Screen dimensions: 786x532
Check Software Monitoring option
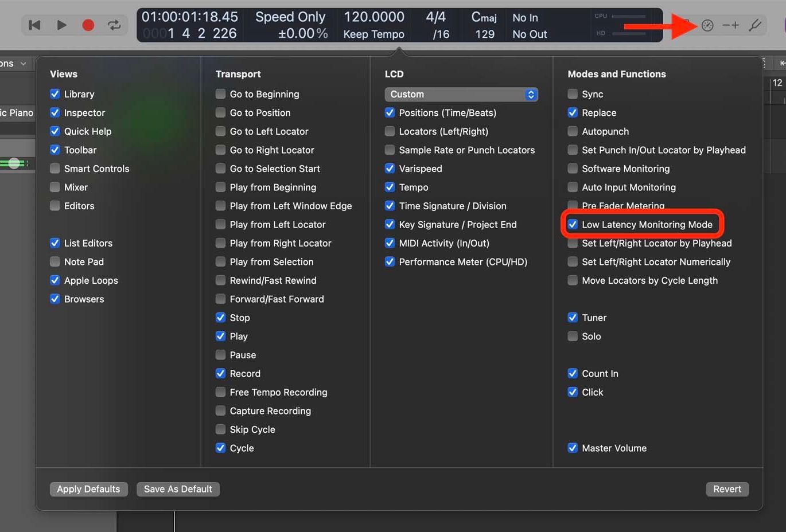tap(573, 169)
